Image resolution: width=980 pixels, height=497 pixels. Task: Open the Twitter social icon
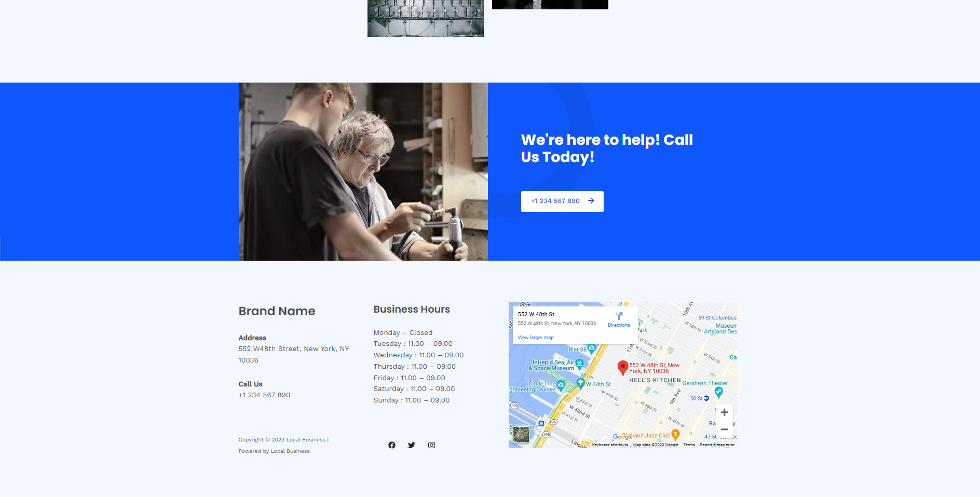[x=412, y=445]
